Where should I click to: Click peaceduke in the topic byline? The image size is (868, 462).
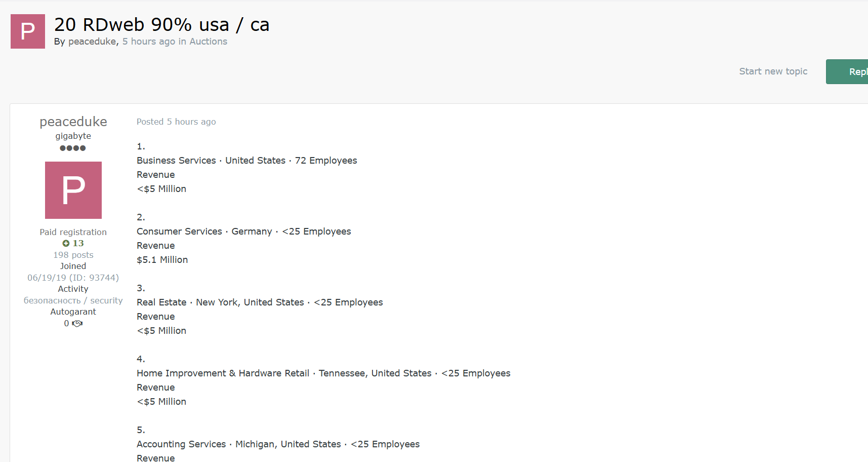(92, 42)
